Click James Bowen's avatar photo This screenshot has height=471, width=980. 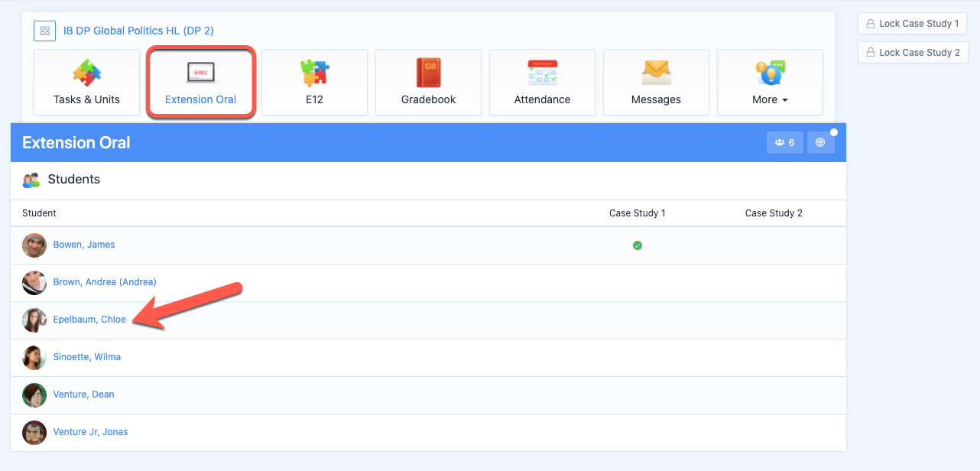tap(34, 245)
